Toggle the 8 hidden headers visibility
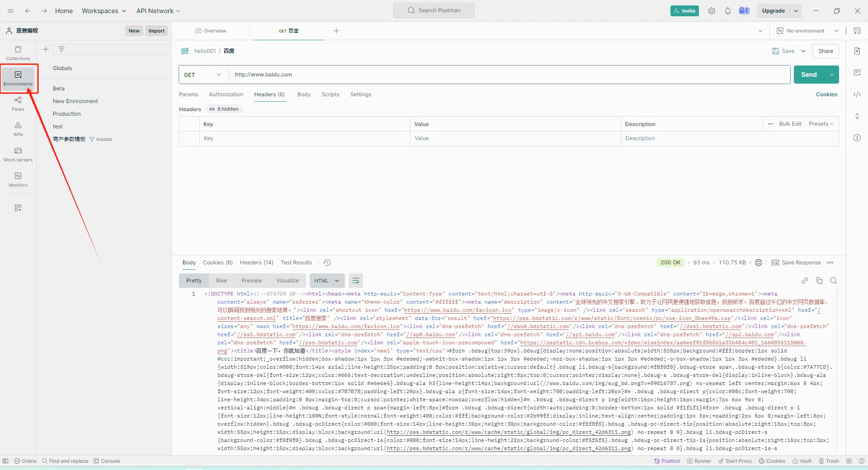This screenshot has width=868, height=470. (224, 109)
